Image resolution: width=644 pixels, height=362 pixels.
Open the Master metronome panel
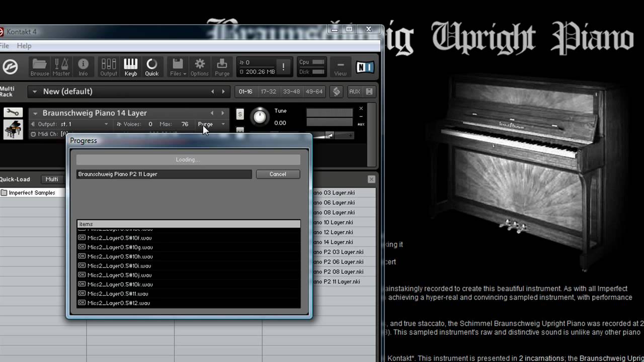click(x=61, y=67)
